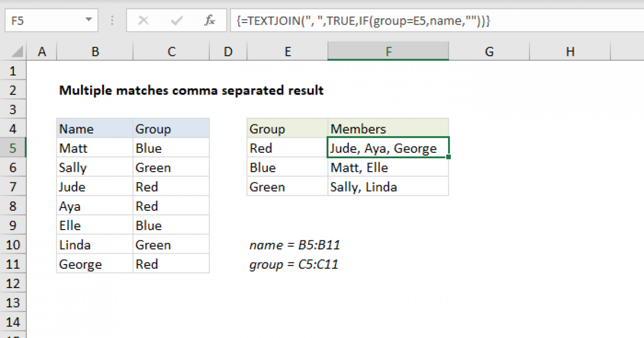Click inside the Name Box
The height and width of the screenshot is (338, 644).
pos(46,20)
